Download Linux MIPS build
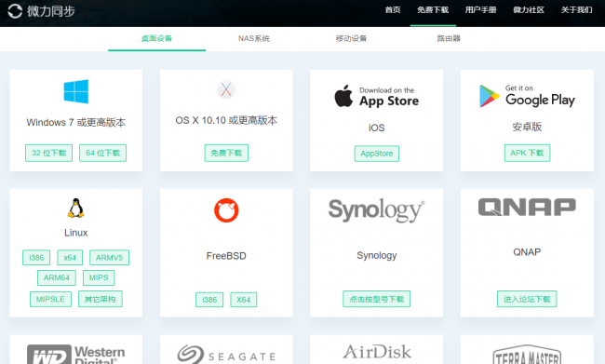This screenshot has height=364, width=605. coord(99,277)
